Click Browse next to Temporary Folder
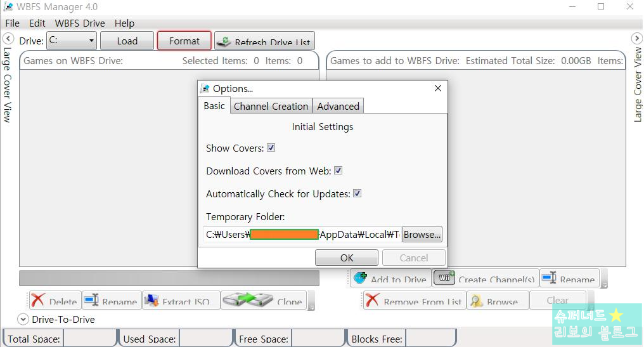This screenshot has height=347, width=644. point(422,234)
